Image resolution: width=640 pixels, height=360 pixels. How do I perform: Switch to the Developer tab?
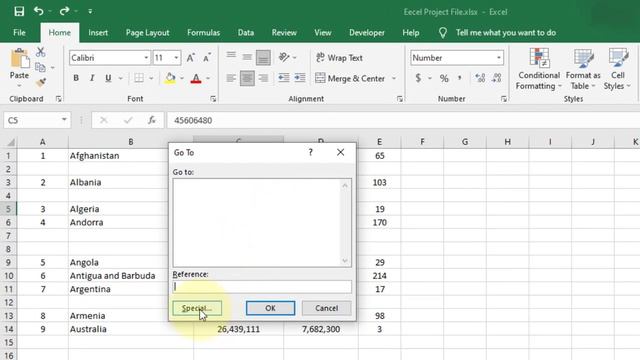coord(367,33)
